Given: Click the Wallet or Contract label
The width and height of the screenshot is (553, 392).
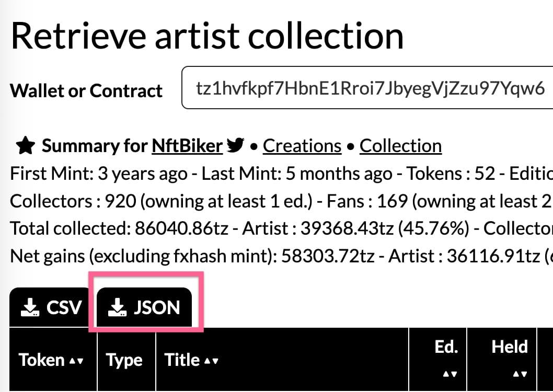Looking at the screenshot, I should [x=86, y=91].
